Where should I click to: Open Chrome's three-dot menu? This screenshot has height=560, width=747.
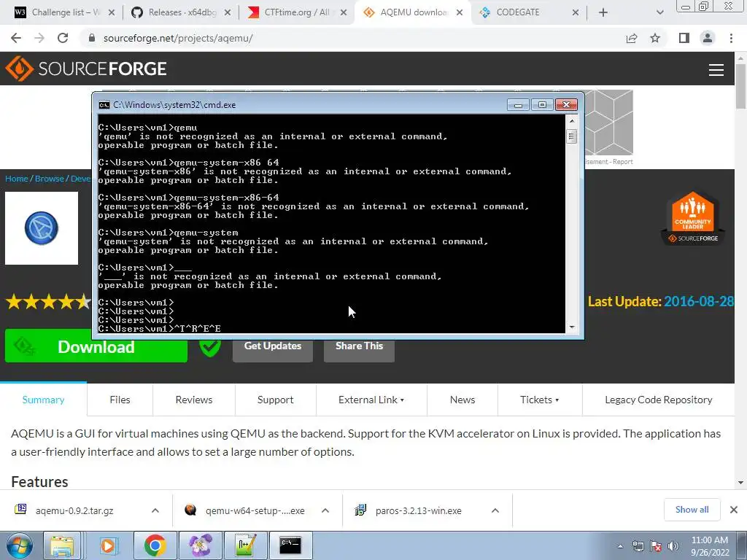731,38
